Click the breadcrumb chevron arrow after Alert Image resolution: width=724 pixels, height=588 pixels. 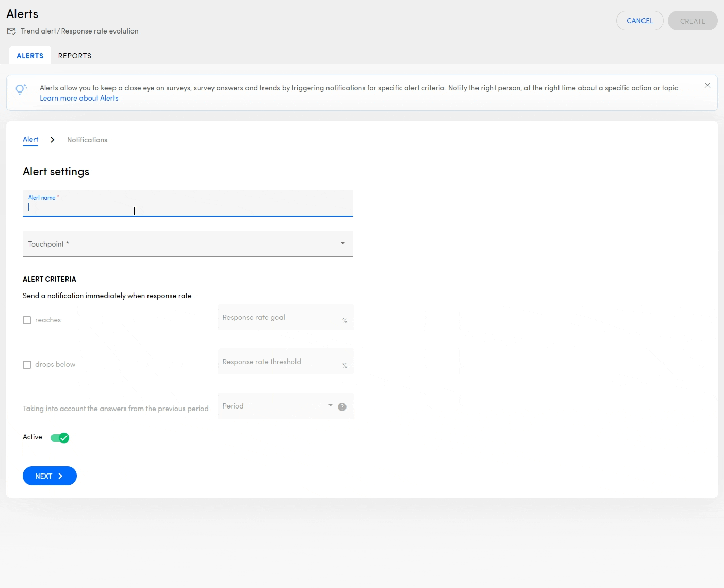click(52, 140)
